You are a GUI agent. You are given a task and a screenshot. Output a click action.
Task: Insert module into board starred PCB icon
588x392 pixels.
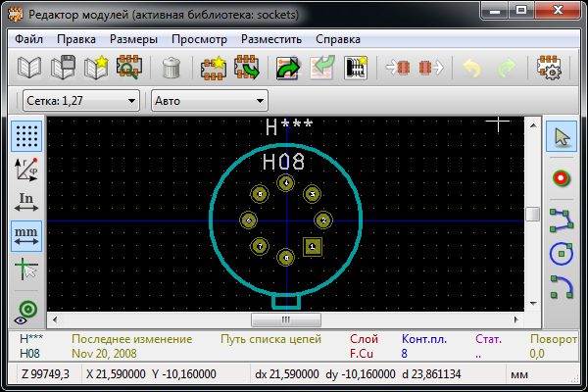(355, 68)
